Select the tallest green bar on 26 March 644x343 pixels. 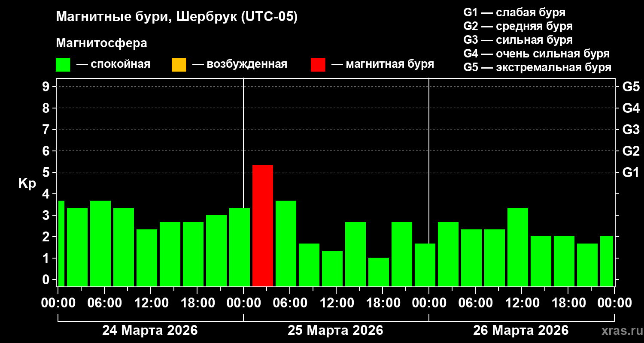518,247
